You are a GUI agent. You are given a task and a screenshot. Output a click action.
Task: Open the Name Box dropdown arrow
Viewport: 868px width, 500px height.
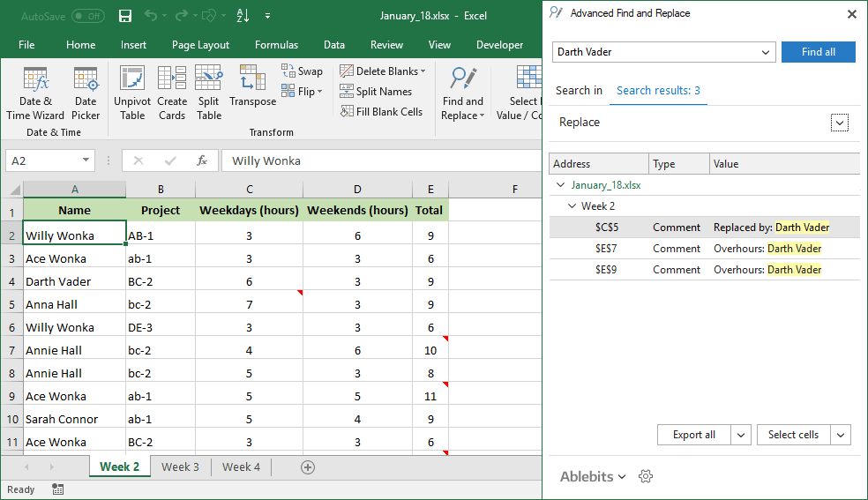[86, 160]
